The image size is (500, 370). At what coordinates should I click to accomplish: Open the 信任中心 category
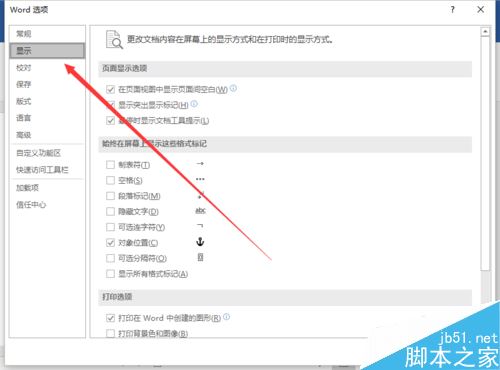click(x=47, y=205)
